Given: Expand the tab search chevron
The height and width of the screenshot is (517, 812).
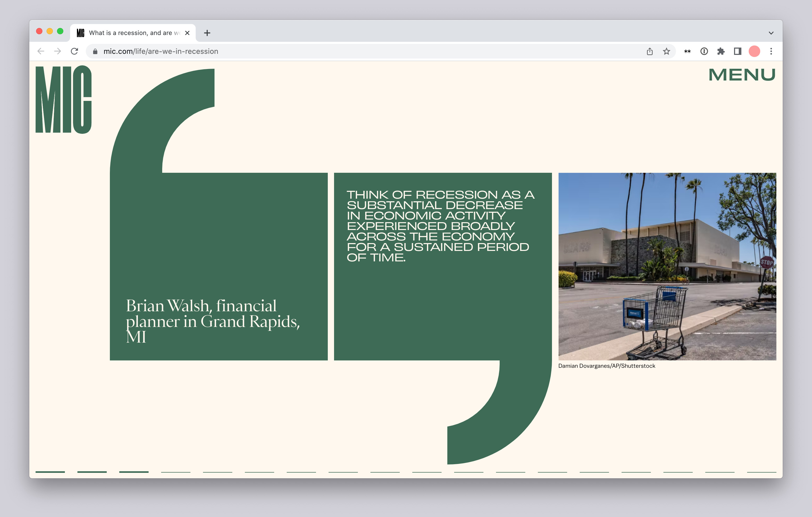Looking at the screenshot, I should tap(771, 33).
